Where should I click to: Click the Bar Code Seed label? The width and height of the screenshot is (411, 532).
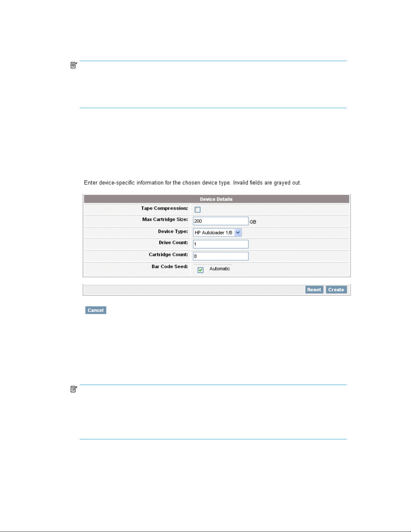pyautogui.click(x=170, y=267)
